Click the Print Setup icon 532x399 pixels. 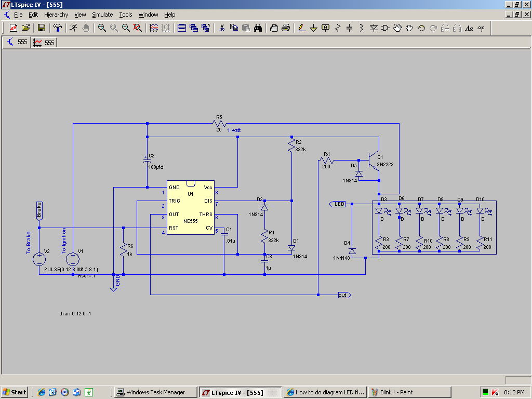[274, 28]
